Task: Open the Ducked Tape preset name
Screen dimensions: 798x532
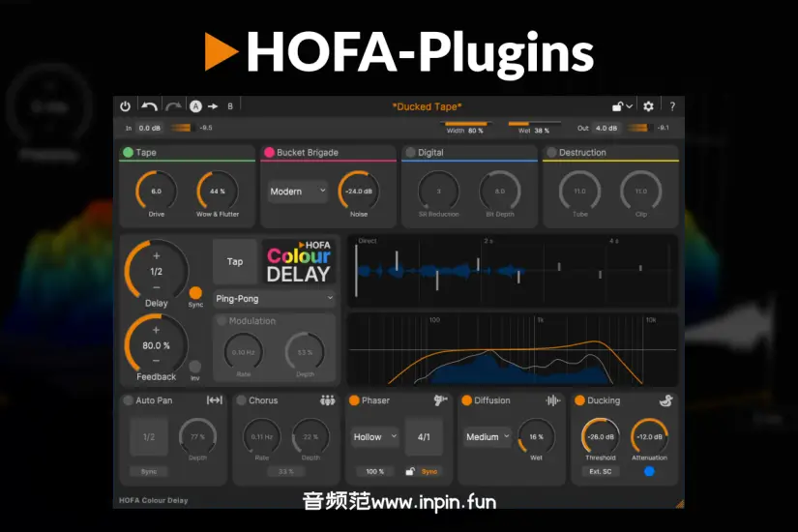Action: coord(427,106)
